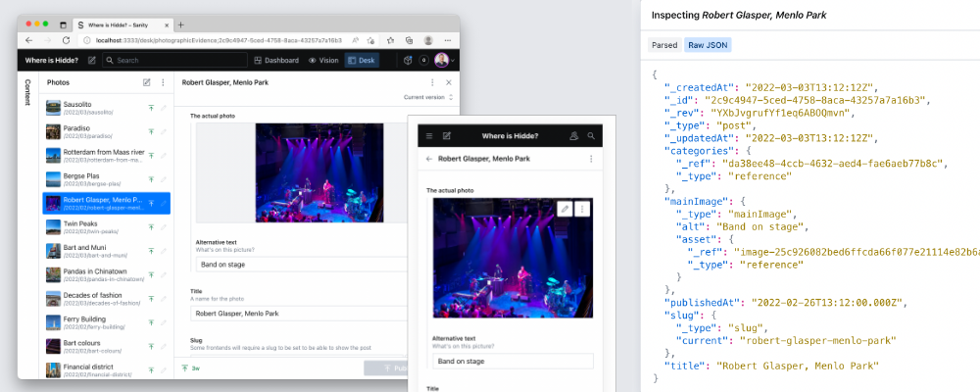
Task: Select the Bart and Muni item
Action: [x=106, y=251]
